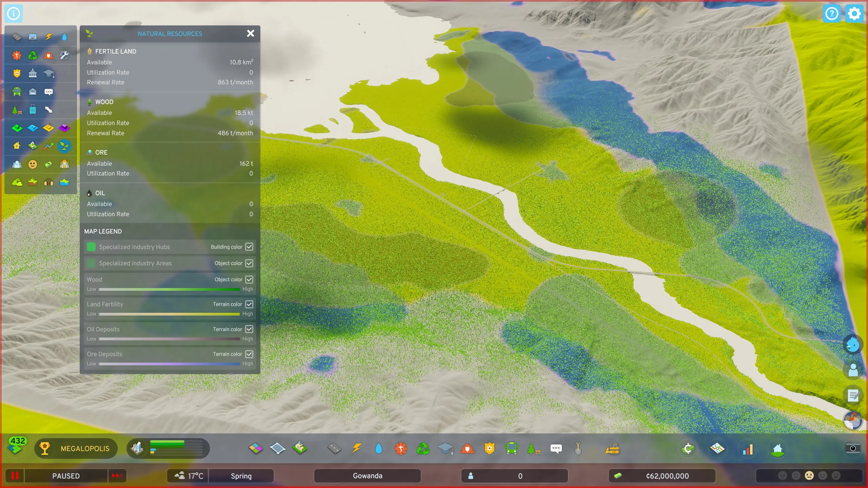Click the demand bars next to Megalopolis
This screenshot has height=488, width=868.
168,449
